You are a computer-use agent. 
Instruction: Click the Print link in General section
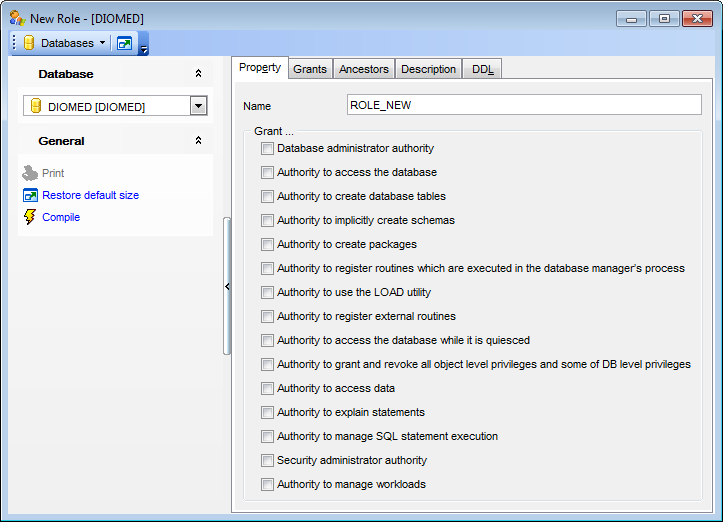[x=53, y=173]
